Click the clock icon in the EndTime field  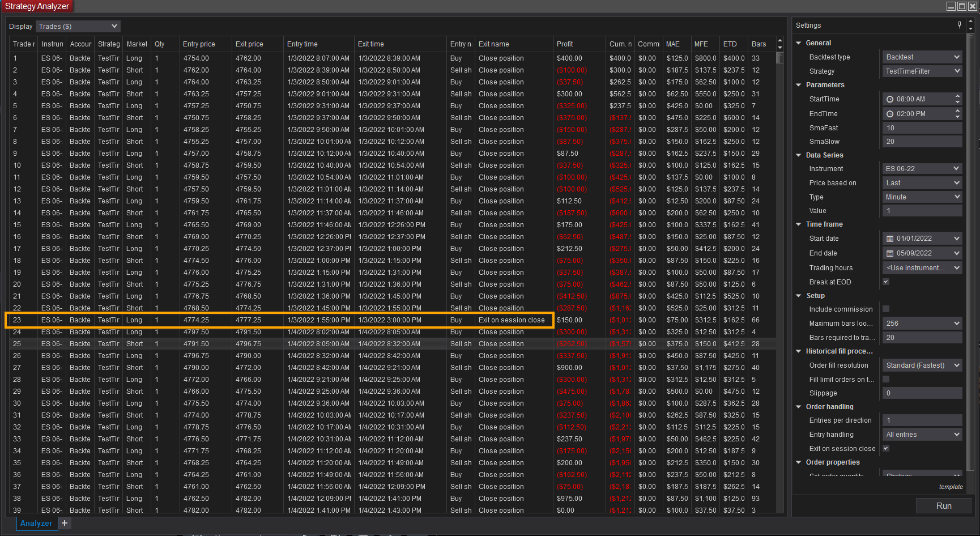point(890,114)
